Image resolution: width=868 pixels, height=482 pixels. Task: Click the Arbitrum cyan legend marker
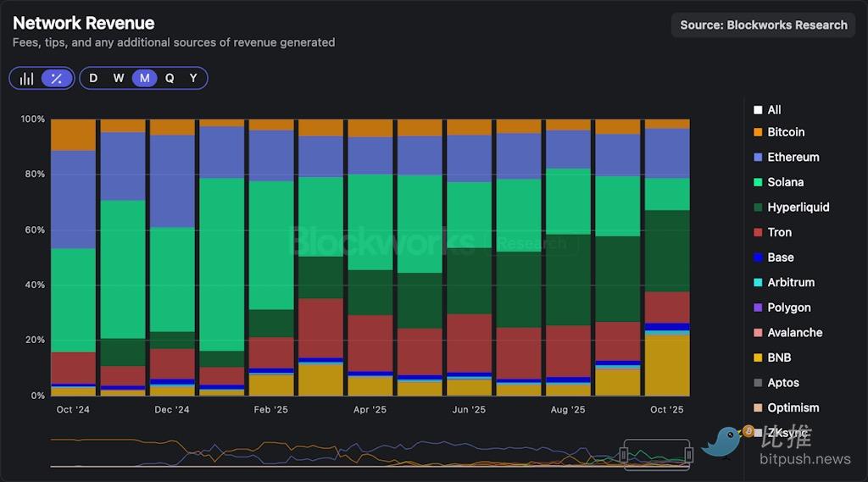click(758, 283)
